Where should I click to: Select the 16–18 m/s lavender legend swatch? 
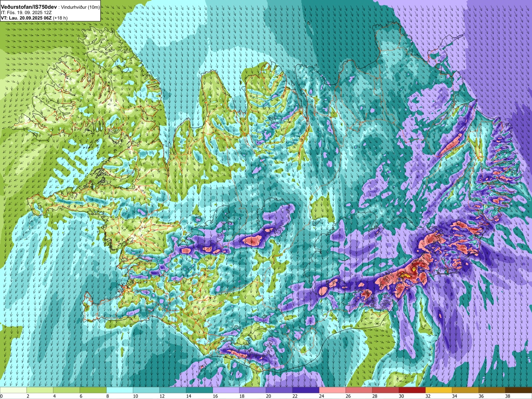pos(226,390)
